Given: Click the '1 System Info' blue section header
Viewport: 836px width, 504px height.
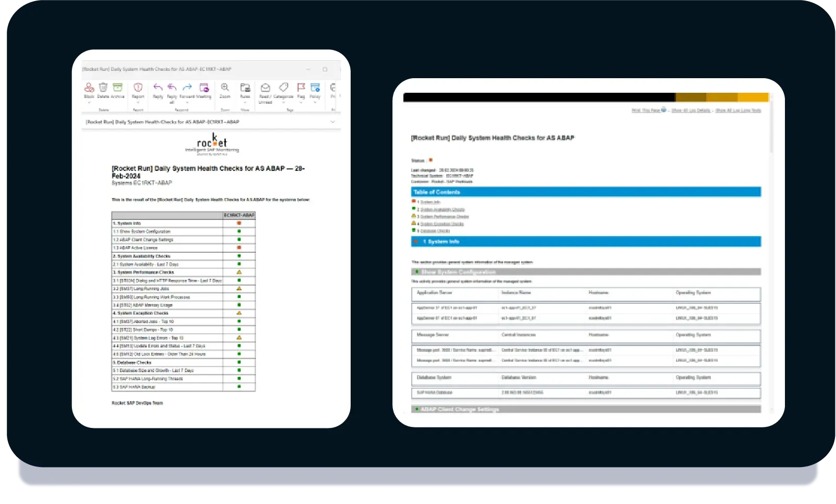Looking at the screenshot, I should [x=586, y=242].
